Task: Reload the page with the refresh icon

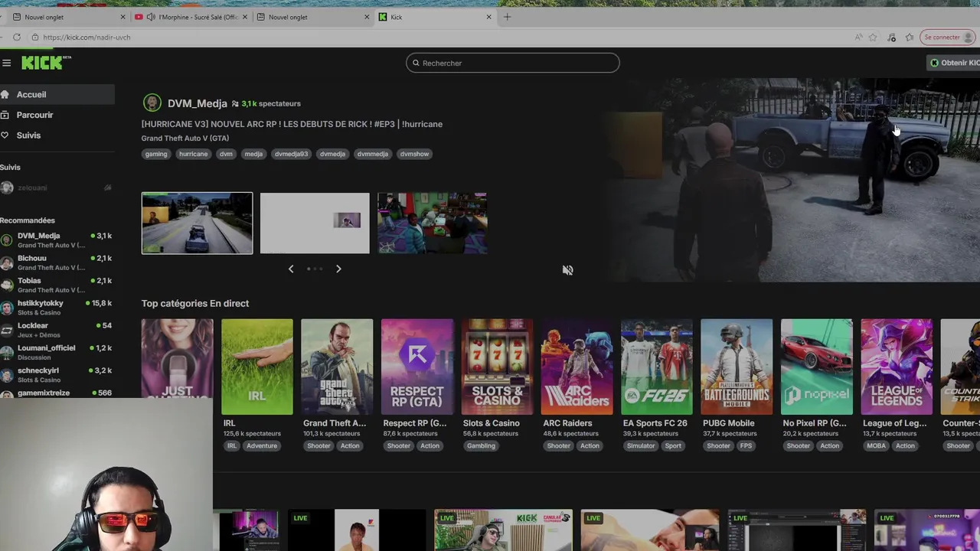Action: point(16,37)
